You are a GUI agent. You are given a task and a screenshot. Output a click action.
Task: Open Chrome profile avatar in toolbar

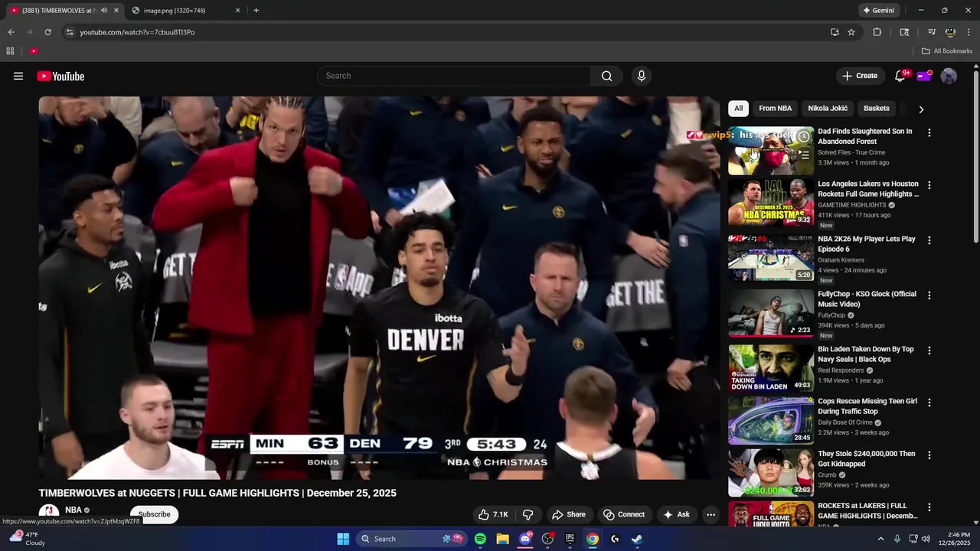[x=950, y=32]
